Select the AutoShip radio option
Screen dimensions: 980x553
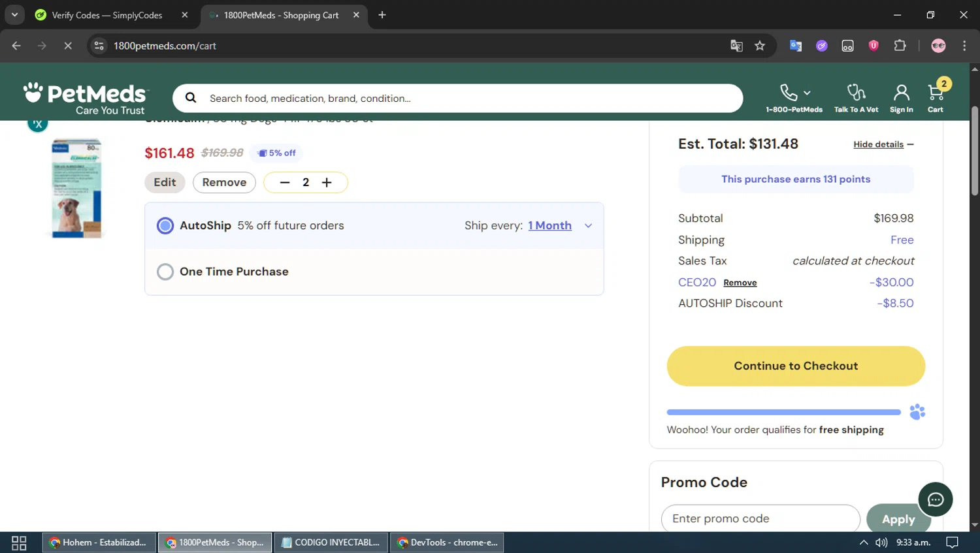pos(165,226)
